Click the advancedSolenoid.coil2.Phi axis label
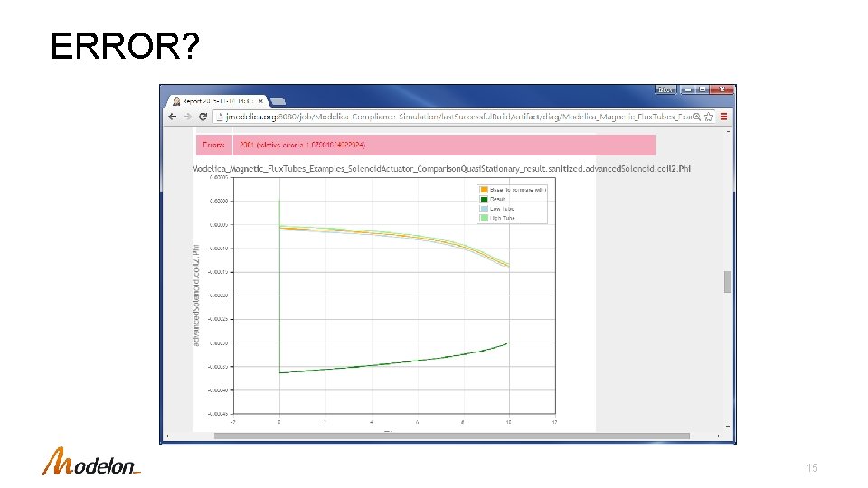Image resolution: width=868 pixels, height=488 pixels. point(196,296)
